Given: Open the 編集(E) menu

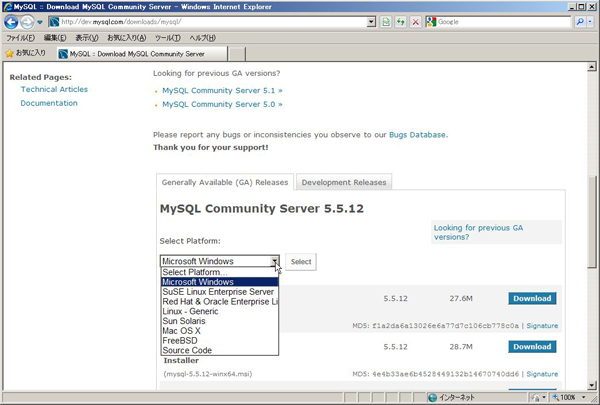Looking at the screenshot, I should tap(55, 38).
